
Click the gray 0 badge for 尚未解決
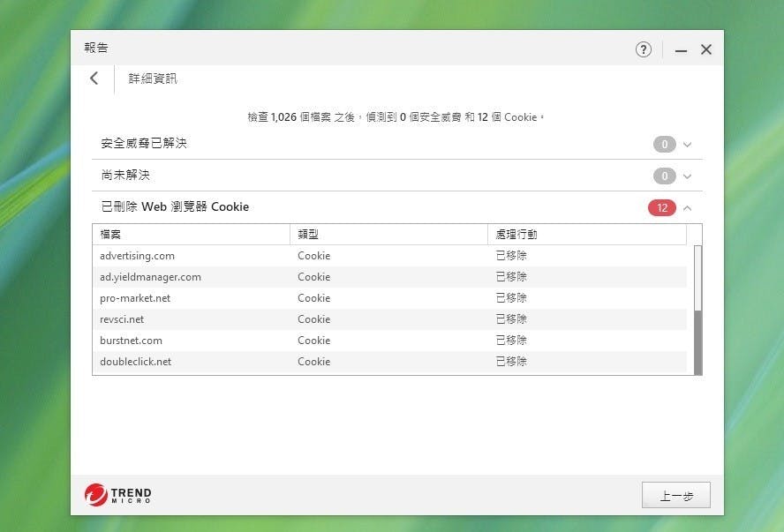pos(665,176)
